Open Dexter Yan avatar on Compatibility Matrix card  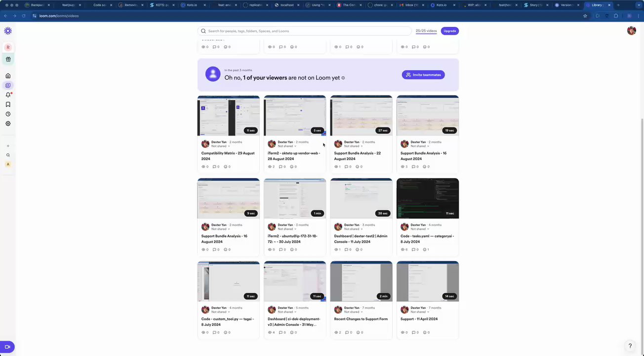click(x=205, y=144)
